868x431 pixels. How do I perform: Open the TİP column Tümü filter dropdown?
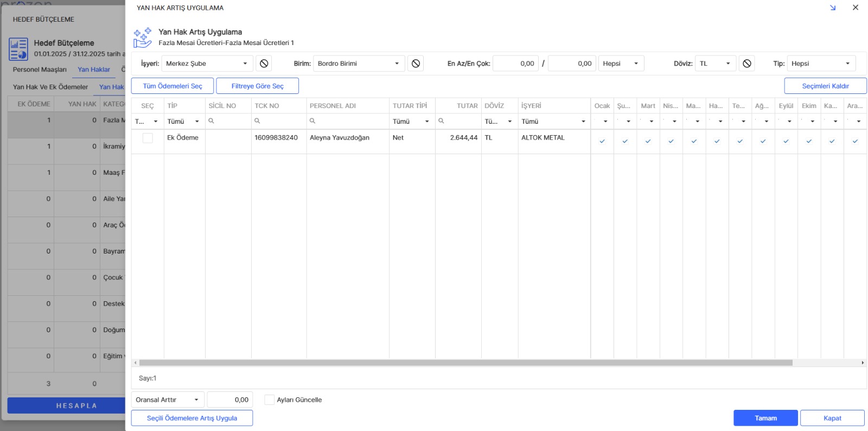coord(184,122)
